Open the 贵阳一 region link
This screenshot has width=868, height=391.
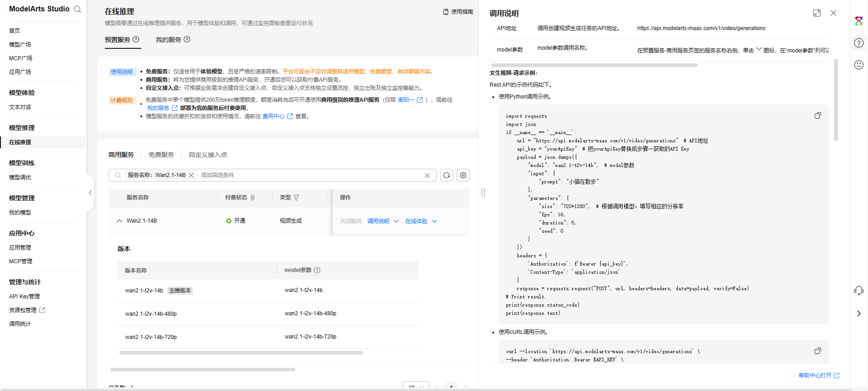(x=410, y=100)
